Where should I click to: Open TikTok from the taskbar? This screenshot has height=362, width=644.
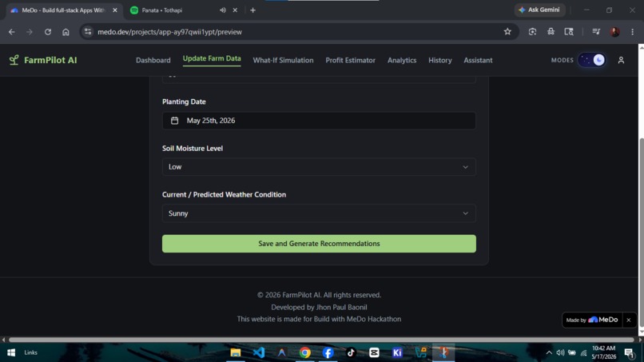[351, 352]
